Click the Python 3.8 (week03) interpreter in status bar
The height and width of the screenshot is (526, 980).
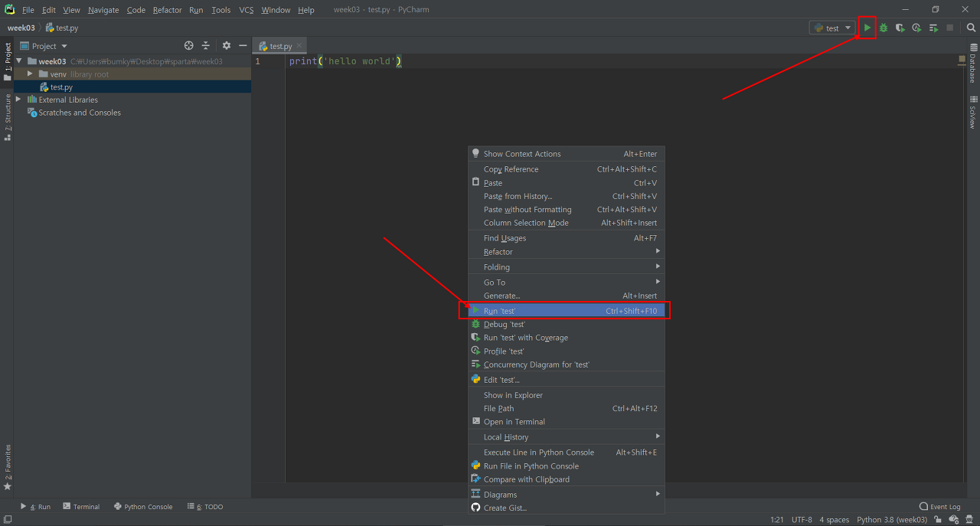pos(892,520)
